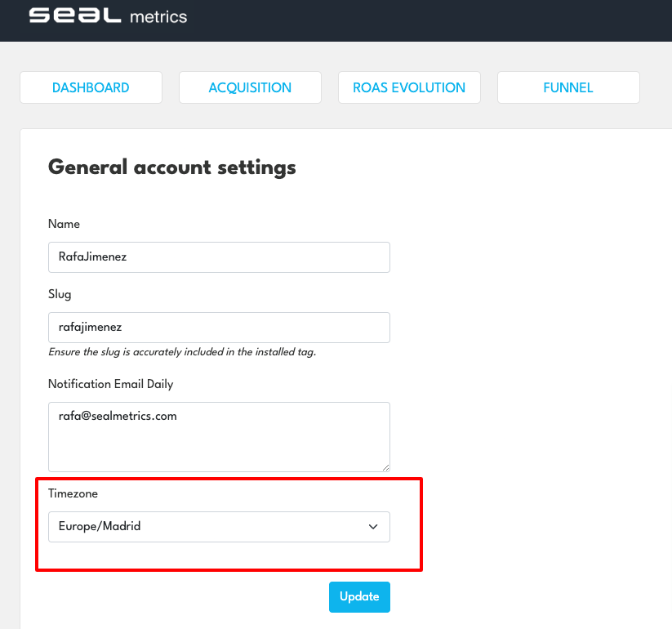Switch to the Acquisition tab
Image resolution: width=672 pixels, height=629 pixels.
[250, 88]
